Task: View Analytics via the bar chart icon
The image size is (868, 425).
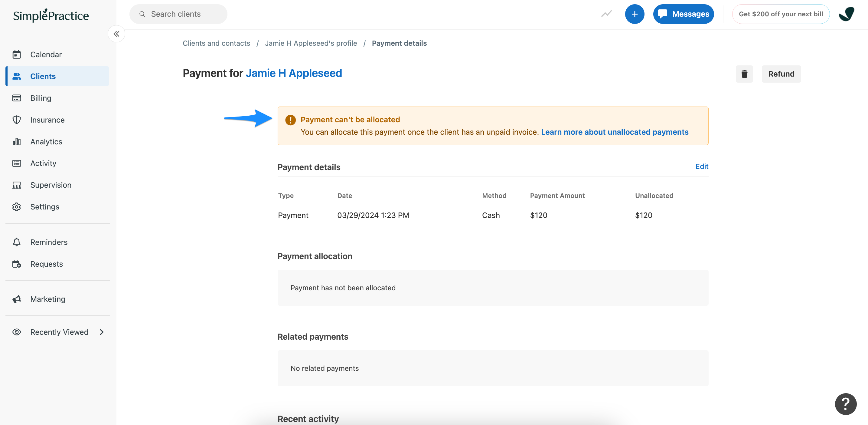Action: coord(17,142)
